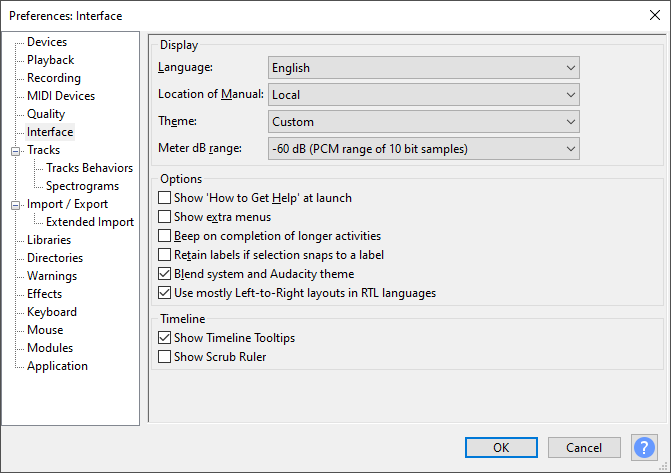The height and width of the screenshot is (473, 671).
Task: Open Extended Import preferences
Action: (x=90, y=222)
